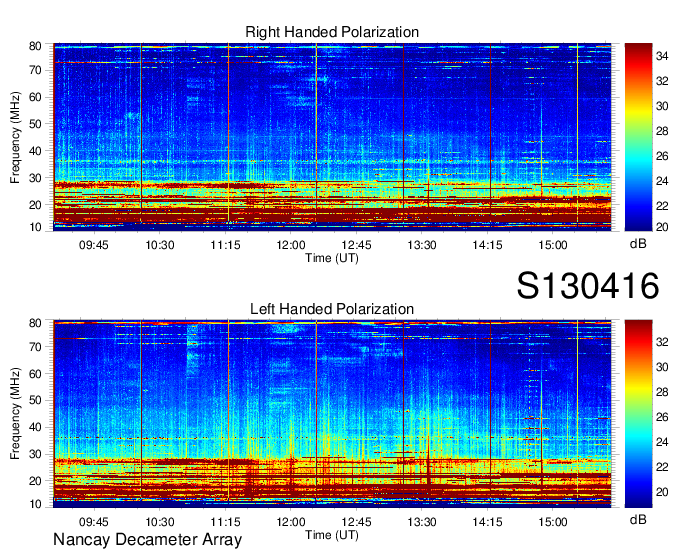Click the 10 MHz tick label of bottom plot
This screenshot has width=680, height=552.
click(x=35, y=504)
